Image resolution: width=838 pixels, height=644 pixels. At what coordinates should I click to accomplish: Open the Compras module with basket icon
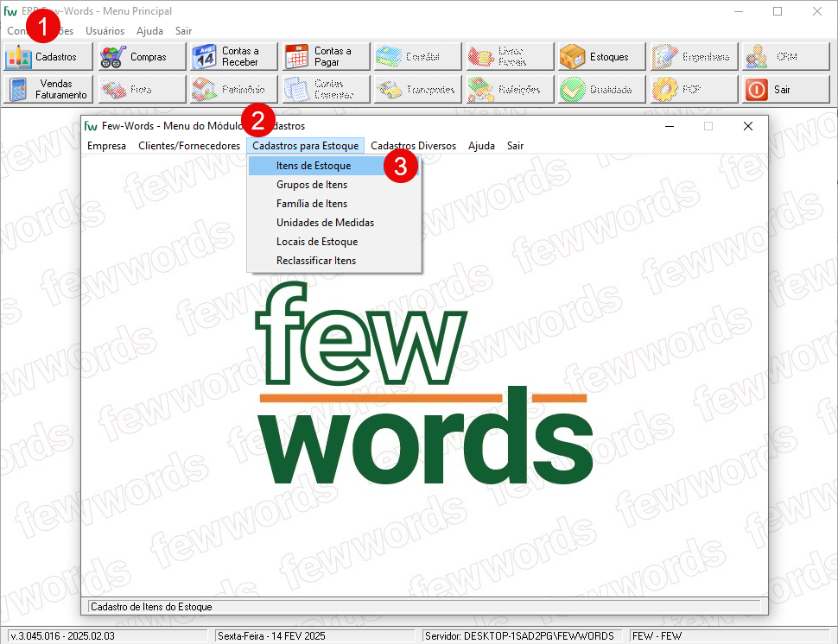(142, 57)
